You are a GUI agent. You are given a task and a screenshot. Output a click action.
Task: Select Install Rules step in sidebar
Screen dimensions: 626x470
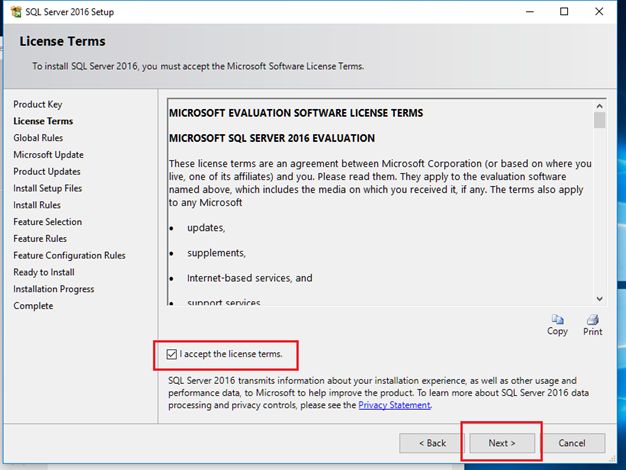point(37,205)
